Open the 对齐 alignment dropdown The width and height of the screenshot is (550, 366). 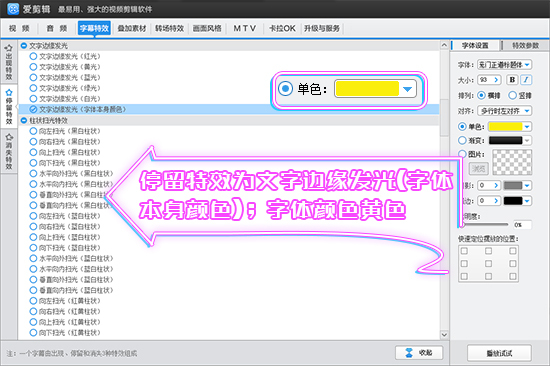(505, 111)
